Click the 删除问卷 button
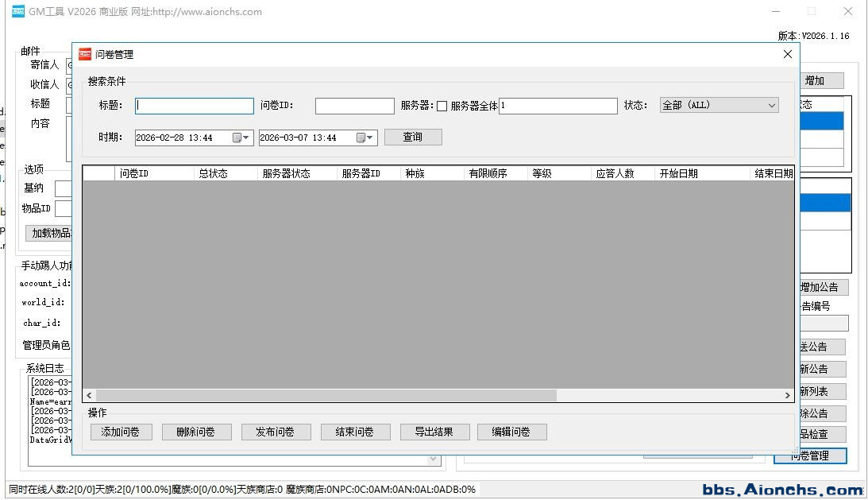Viewport: 868px width, 500px height. [x=196, y=432]
